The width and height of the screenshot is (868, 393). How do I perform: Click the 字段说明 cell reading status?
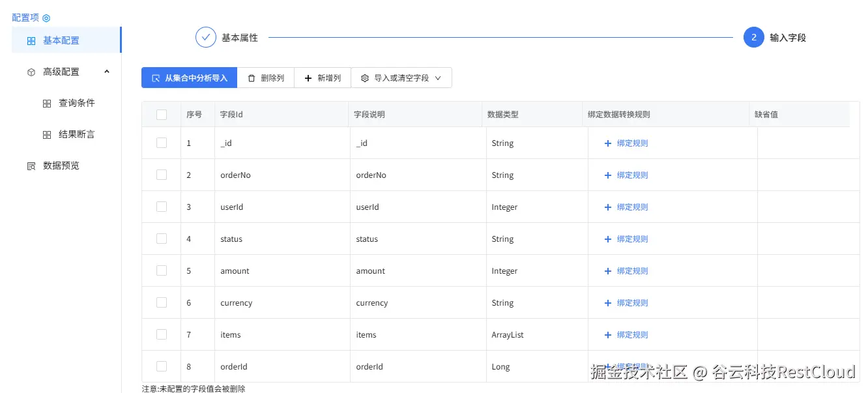(x=418, y=239)
